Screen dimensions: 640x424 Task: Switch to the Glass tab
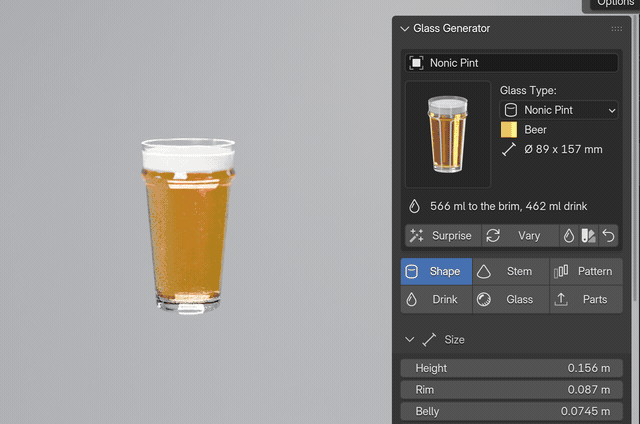511,300
